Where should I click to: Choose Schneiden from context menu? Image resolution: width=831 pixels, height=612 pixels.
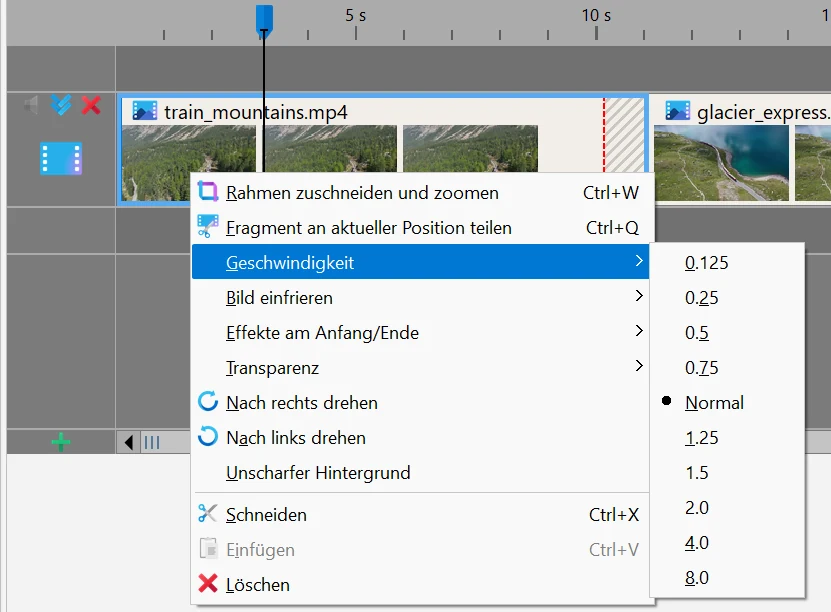422,515
